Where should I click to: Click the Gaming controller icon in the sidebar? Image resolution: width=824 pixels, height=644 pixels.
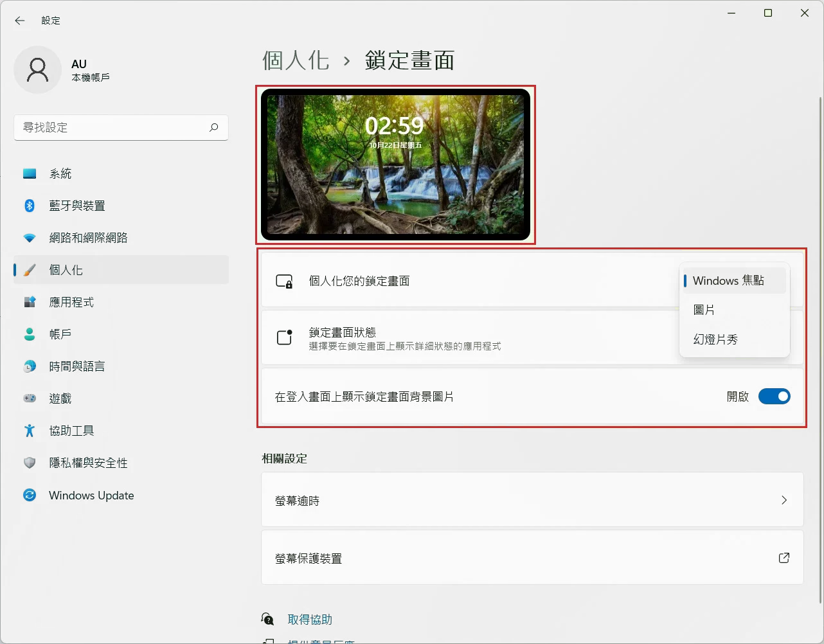[x=30, y=398]
